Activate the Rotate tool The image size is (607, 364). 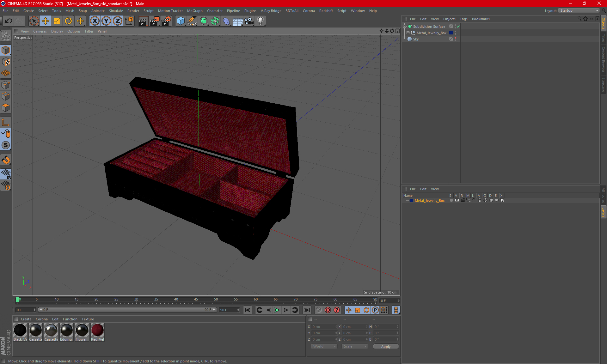click(x=68, y=21)
